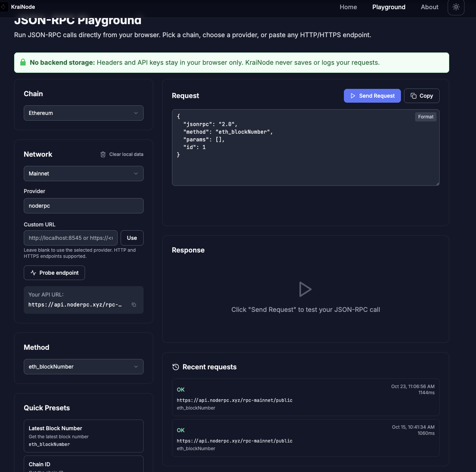Select the Latest Block Number quick preset
The width and height of the screenshot is (476, 472).
coord(83,436)
